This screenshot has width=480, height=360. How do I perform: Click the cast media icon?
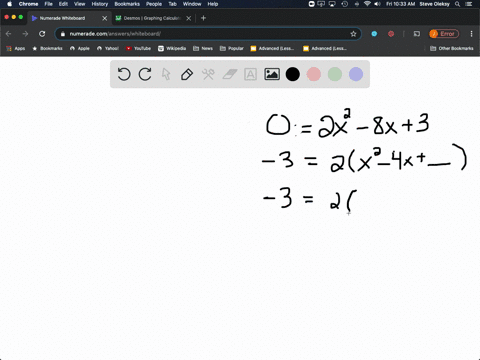(417, 34)
